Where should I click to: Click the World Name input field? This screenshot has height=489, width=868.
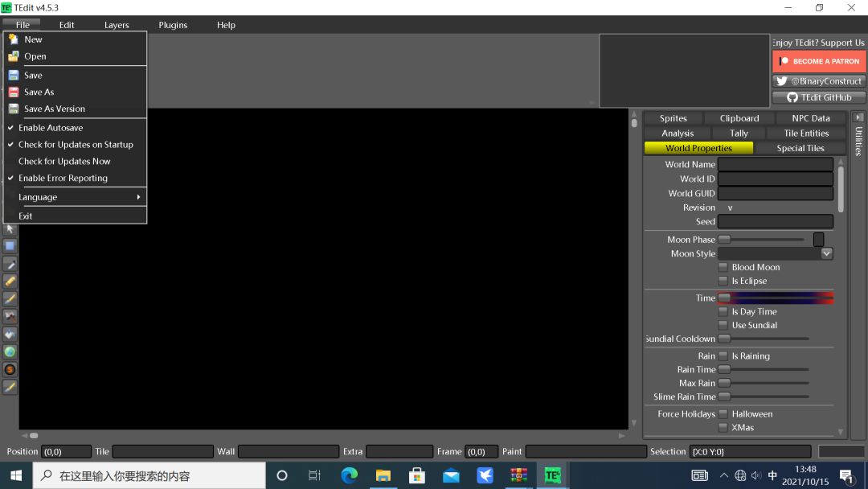coord(775,165)
